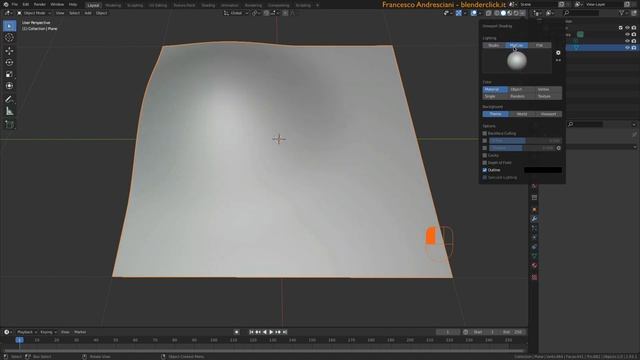Toggle viewport overlays icon
Image resolution: width=640 pixels, height=360 pixels.
(473, 13)
